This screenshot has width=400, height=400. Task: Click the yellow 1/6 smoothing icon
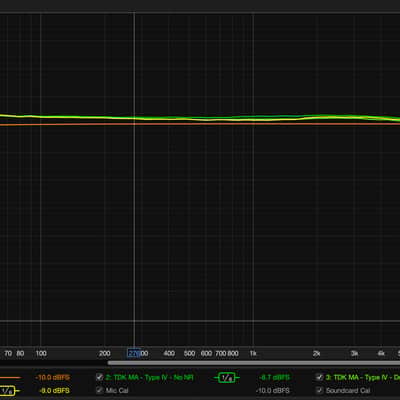click(x=8, y=391)
